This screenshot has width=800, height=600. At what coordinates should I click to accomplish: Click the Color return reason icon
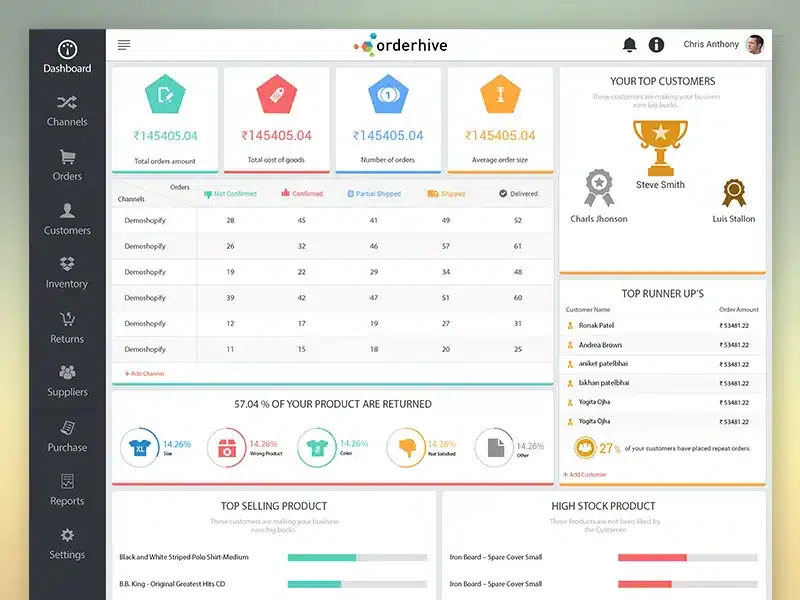(317, 447)
